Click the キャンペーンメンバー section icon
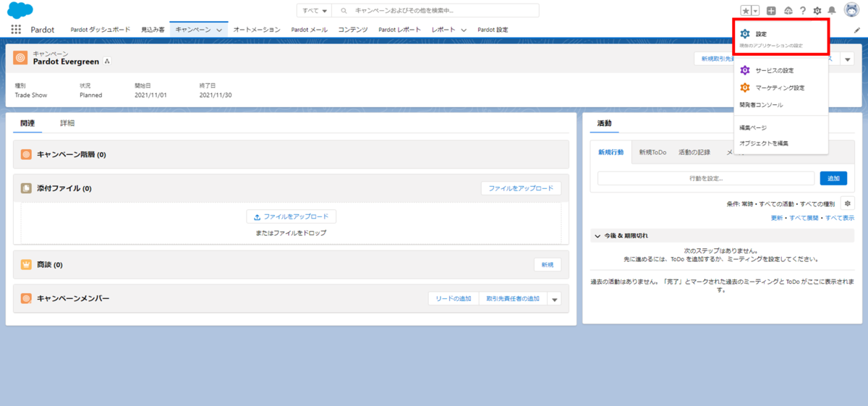This screenshot has width=868, height=406. coord(26,298)
